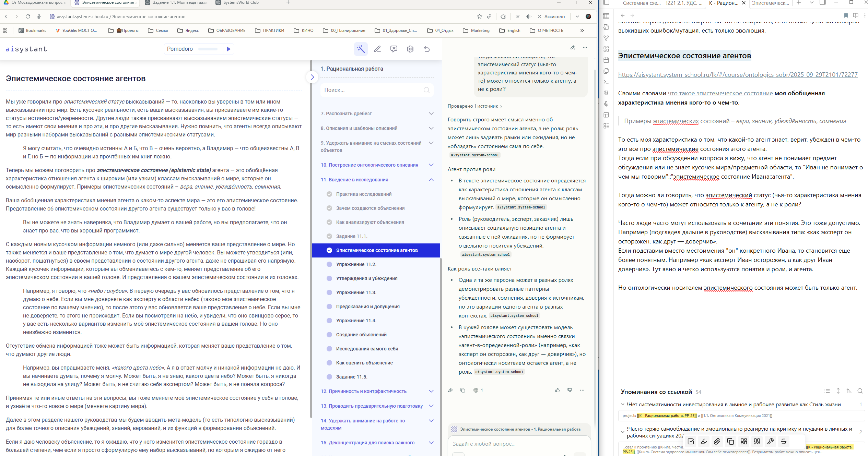Click thumbs up on assistant answer
This screenshot has height=456, width=868.
557,390
